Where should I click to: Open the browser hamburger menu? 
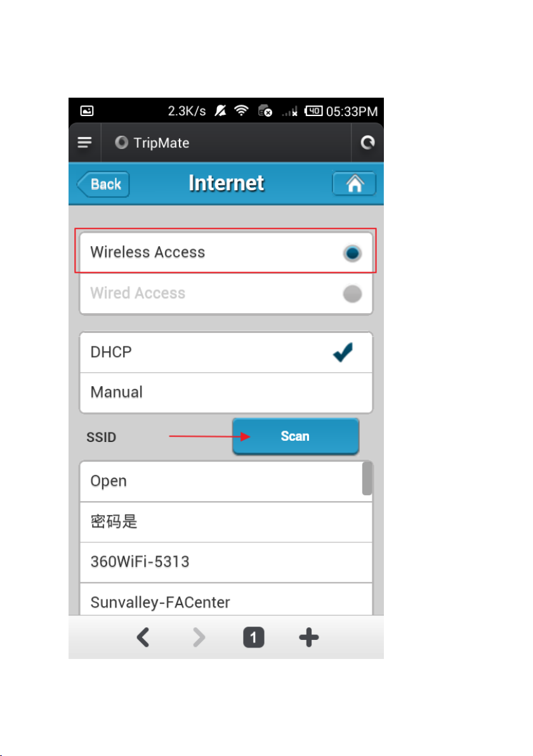coord(85,142)
